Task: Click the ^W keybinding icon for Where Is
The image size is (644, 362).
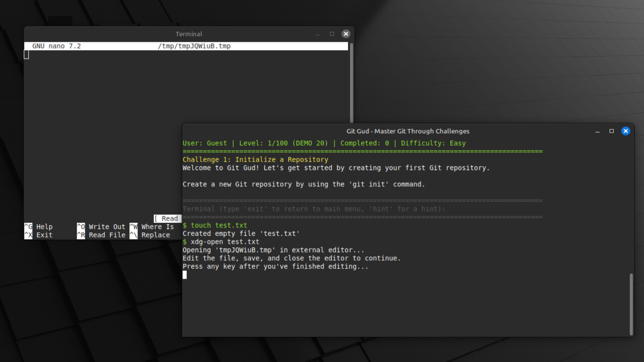Action: [133, 227]
